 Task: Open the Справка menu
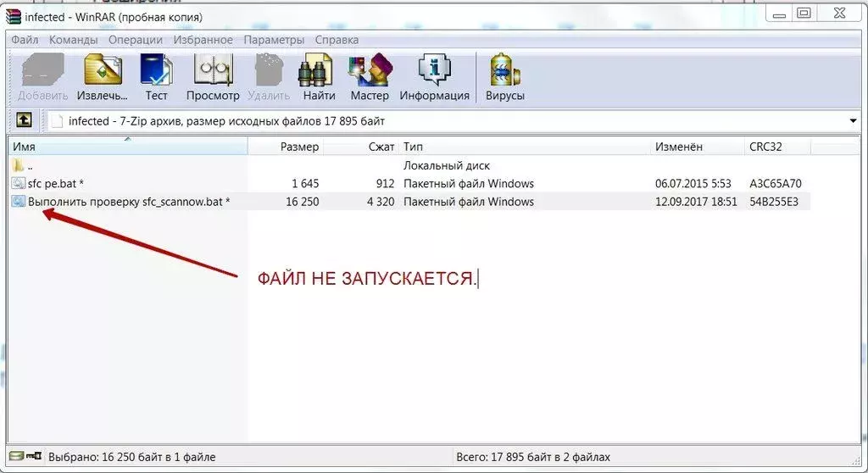pos(337,40)
